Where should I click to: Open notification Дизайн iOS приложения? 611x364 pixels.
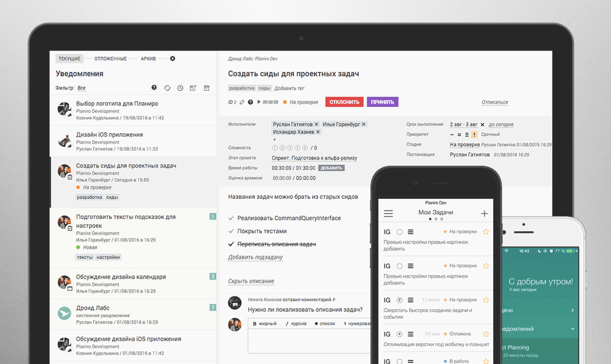coord(133,141)
